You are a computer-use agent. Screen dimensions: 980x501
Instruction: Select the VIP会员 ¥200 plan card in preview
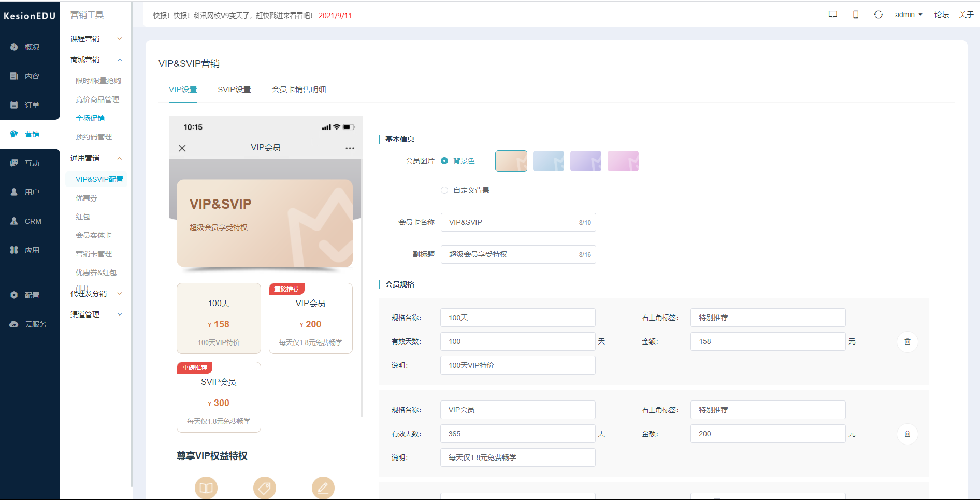[x=311, y=318]
